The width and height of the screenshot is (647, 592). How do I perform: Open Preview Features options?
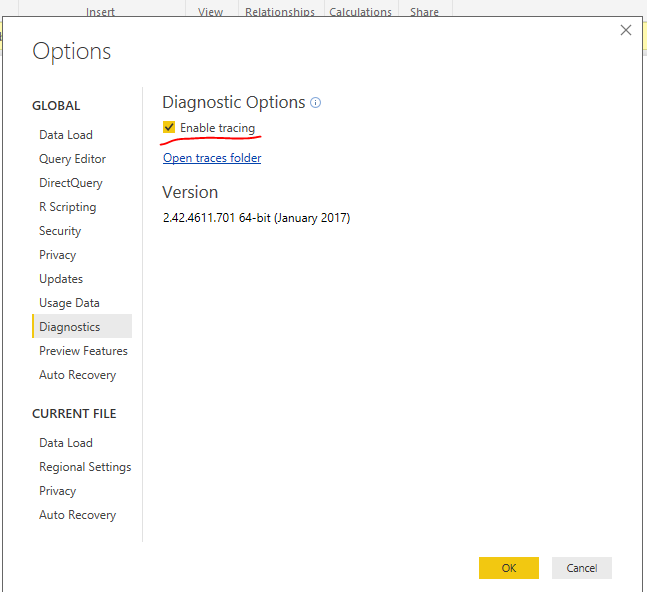(x=83, y=351)
